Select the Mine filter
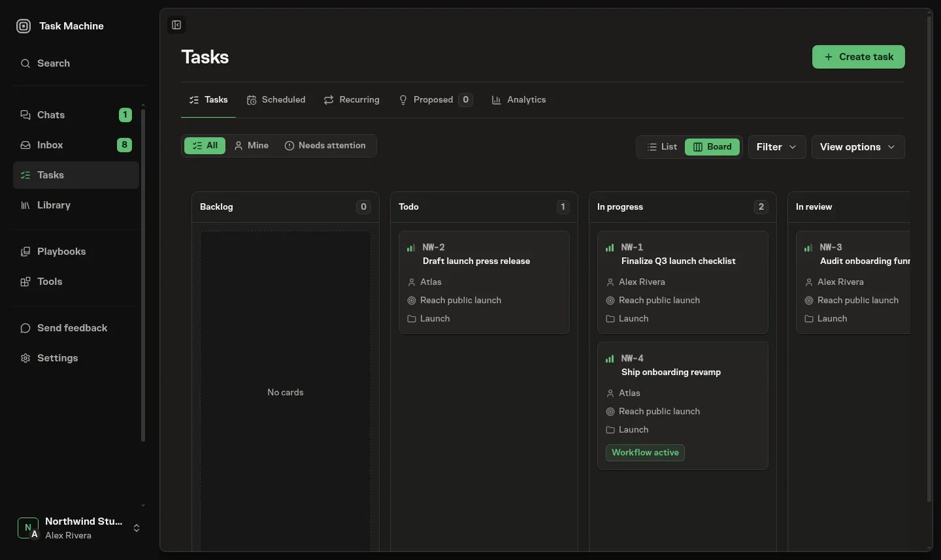The image size is (941, 560). tap(252, 146)
